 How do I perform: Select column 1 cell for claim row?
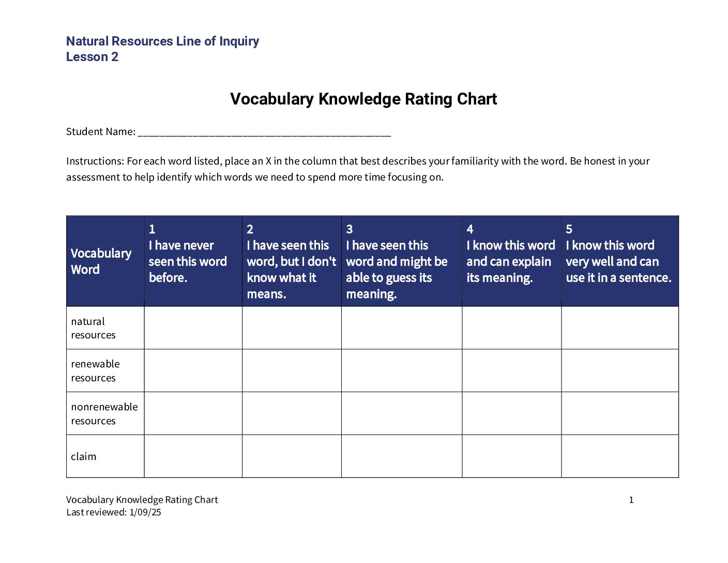(x=193, y=456)
